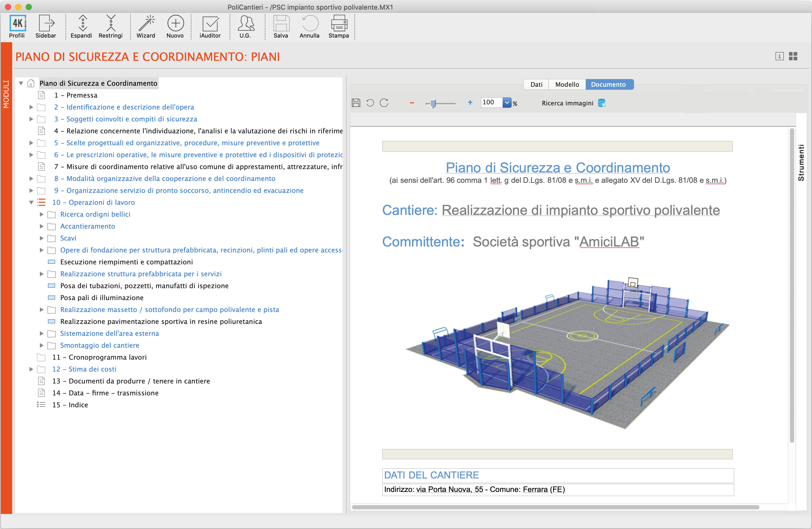This screenshot has height=529, width=812.
Task: Expand 8 – Modalità organizzazive node
Action: click(31, 178)
